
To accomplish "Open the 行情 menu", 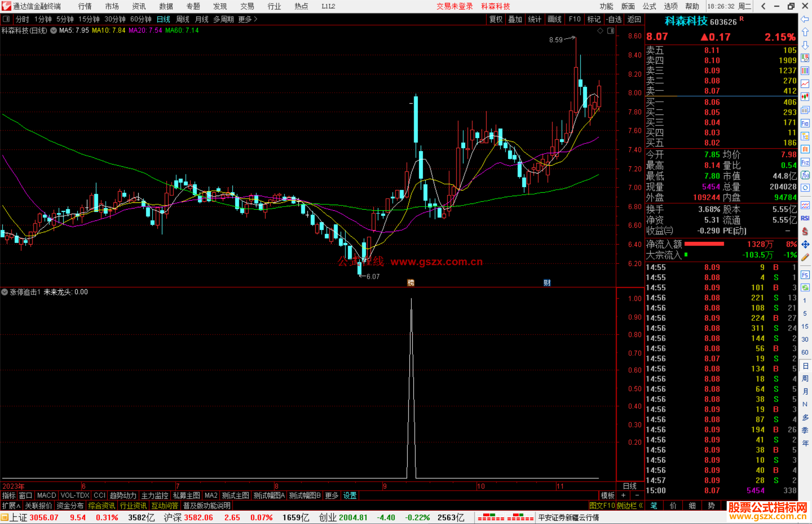I will (85, 6).
